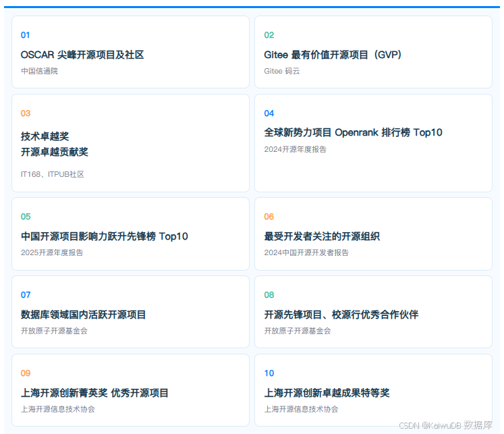Select the text 中国信通院

pyautogui.click(x=40, y=71)
